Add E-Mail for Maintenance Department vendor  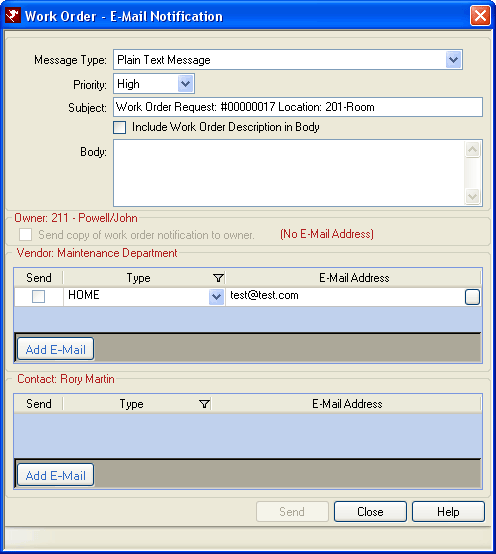coord(55,349)
